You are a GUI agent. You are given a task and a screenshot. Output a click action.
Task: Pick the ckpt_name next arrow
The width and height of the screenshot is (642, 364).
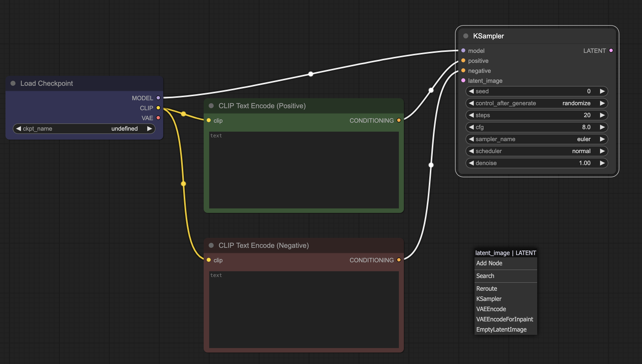pos(150,128)
